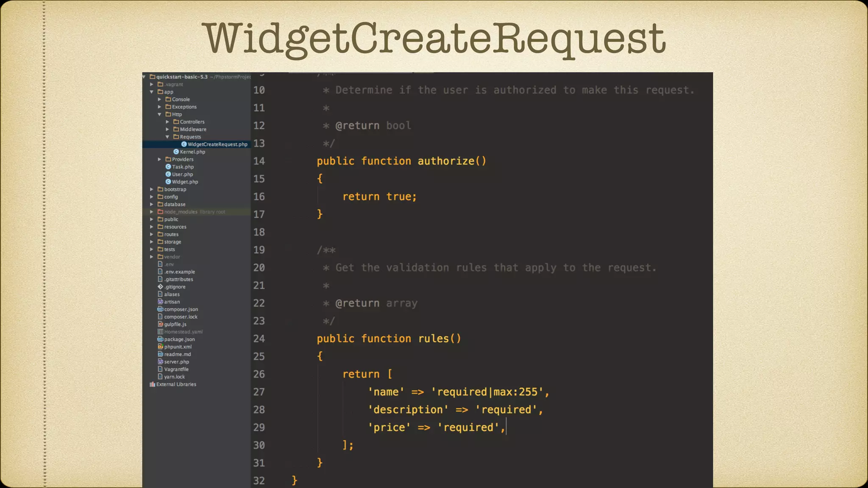The image size is (868, 488).
Task: Select the Vagrantfile entry
Action: coord(176,369)
